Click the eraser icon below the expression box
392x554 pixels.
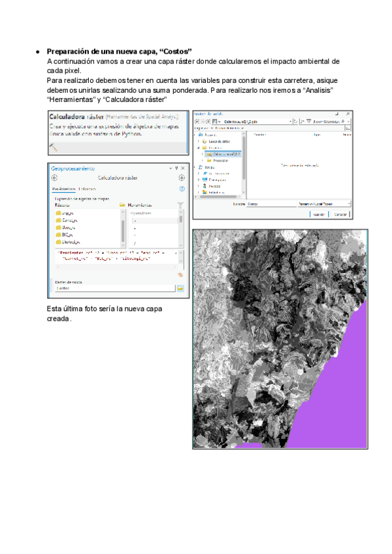click(x=180, y=274)
